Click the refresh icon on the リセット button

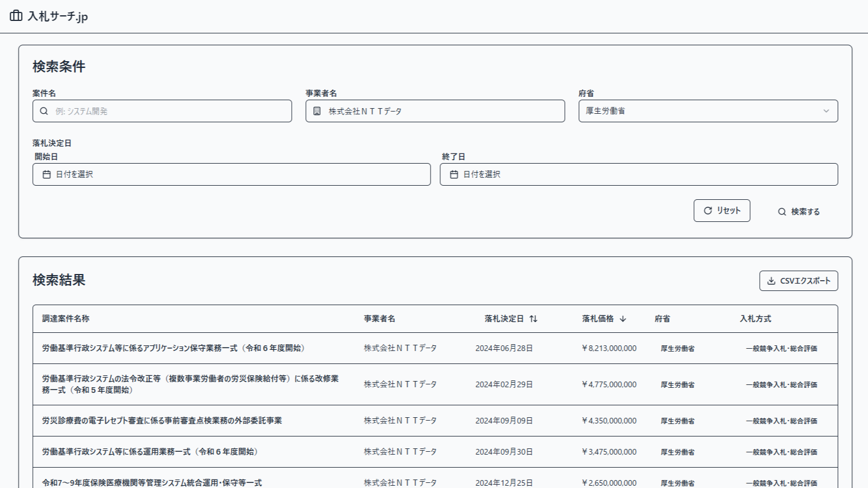click(707, 210)
